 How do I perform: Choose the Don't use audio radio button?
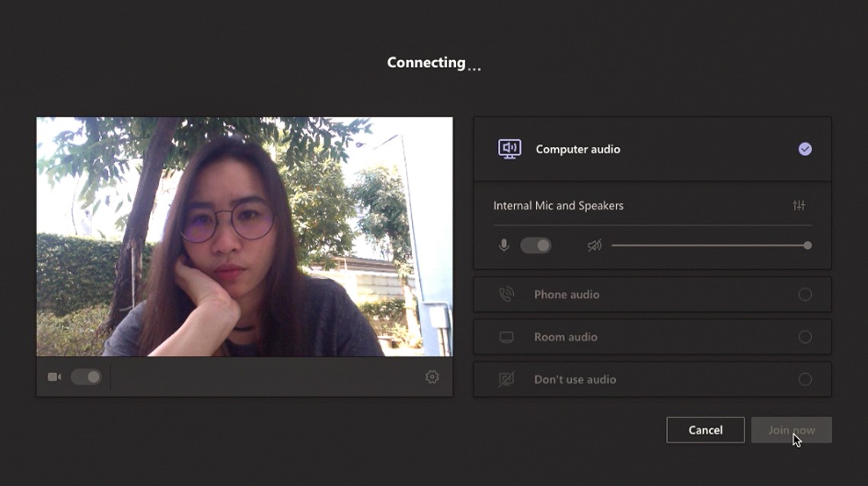(805, 379)
